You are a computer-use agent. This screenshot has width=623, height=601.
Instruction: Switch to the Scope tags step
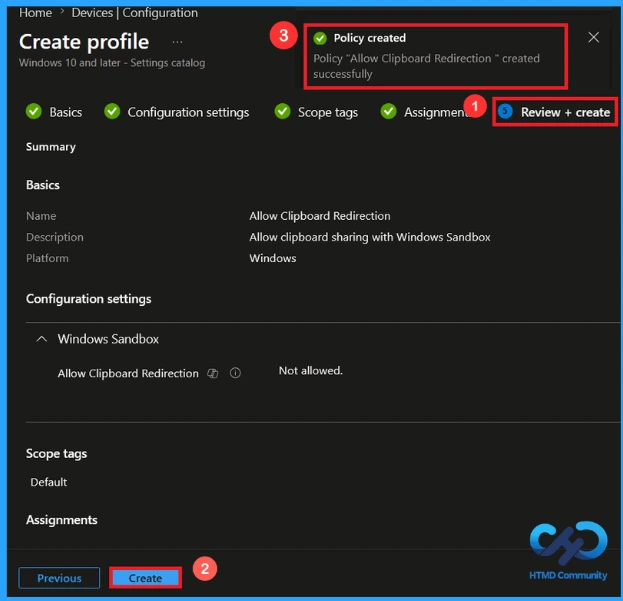(x=328, y=112)
